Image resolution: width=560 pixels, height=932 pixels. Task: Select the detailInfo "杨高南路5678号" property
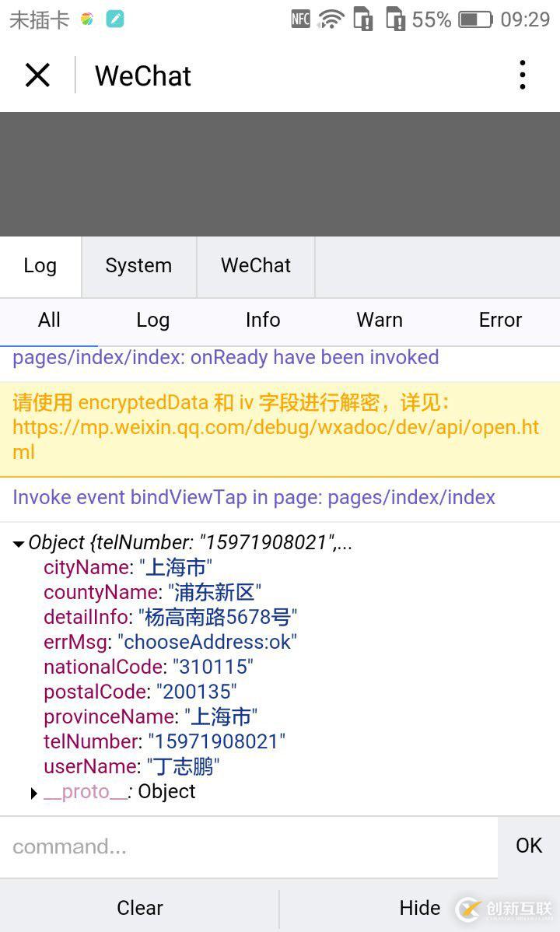point(170,618)
